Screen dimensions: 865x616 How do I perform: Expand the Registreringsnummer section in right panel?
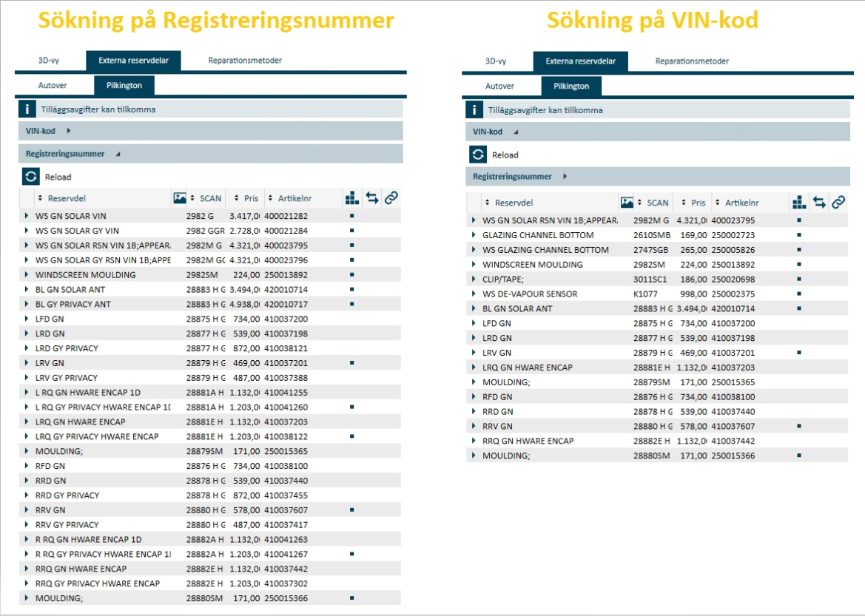coord(565,177)
